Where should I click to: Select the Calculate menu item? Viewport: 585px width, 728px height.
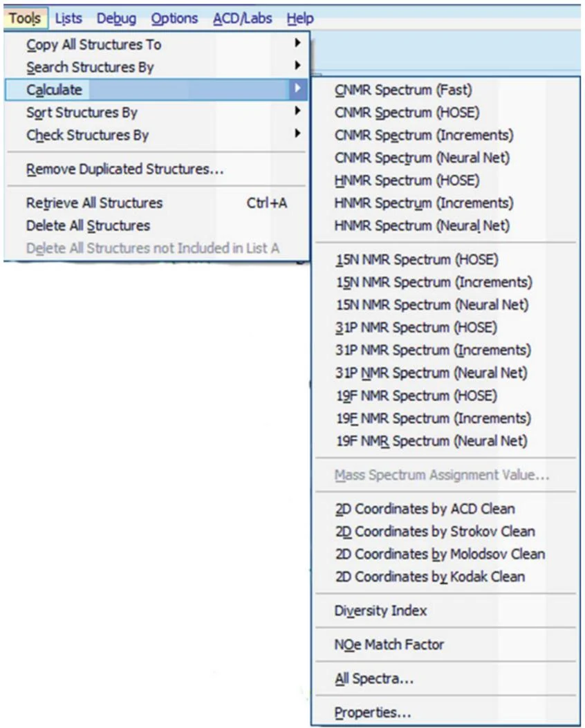[156, 90]
